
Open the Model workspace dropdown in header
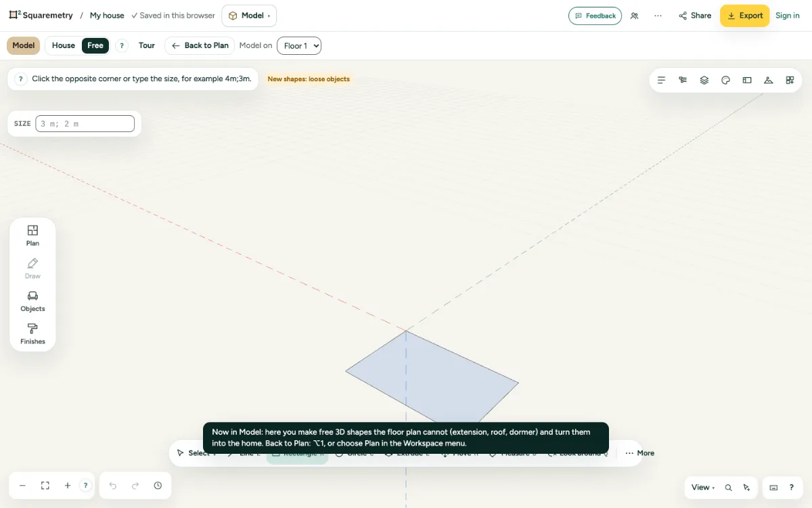coord(249,16)
